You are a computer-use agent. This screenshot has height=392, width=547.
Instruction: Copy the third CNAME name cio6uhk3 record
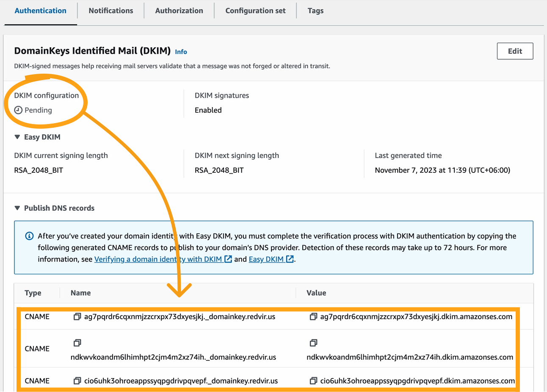click(x=77, y=381)
